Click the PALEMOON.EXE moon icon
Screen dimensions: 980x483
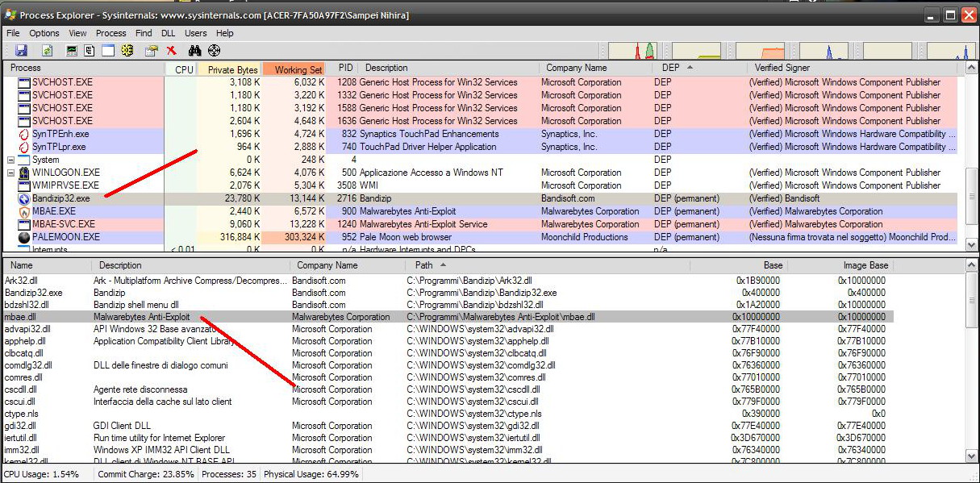(24, 237)
